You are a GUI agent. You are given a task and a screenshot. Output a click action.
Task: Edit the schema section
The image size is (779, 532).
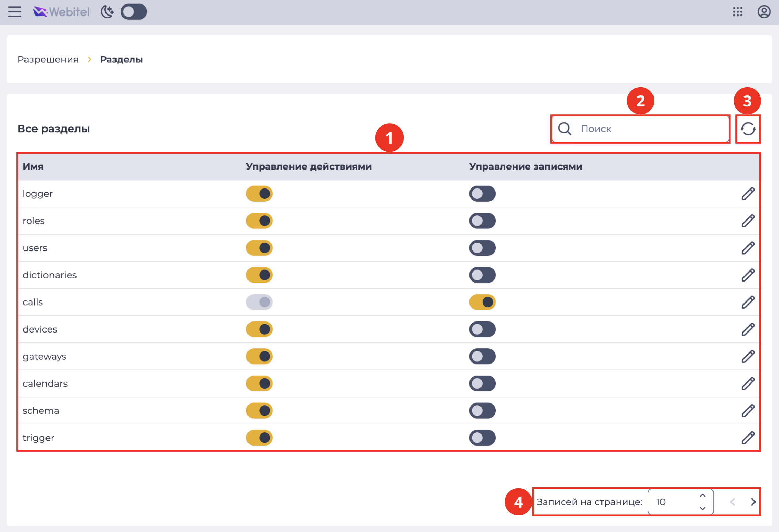(748, 411)
